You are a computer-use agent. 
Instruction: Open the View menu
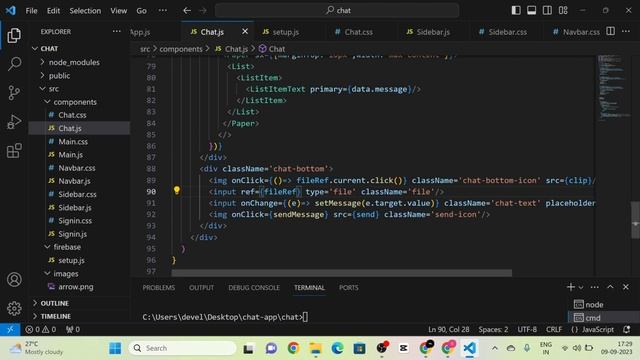[118, 11]
